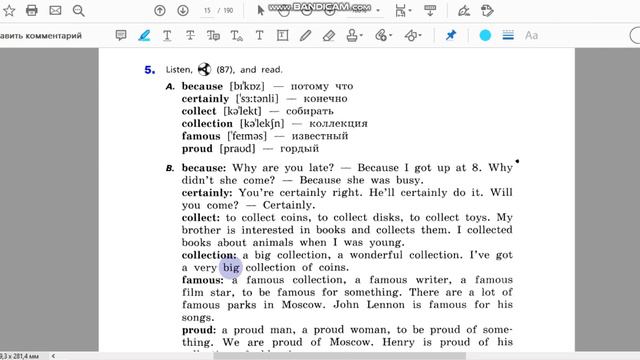Select the highlighter text tool
The height and width of the screenshot is (360, 640).
[144, 36]
